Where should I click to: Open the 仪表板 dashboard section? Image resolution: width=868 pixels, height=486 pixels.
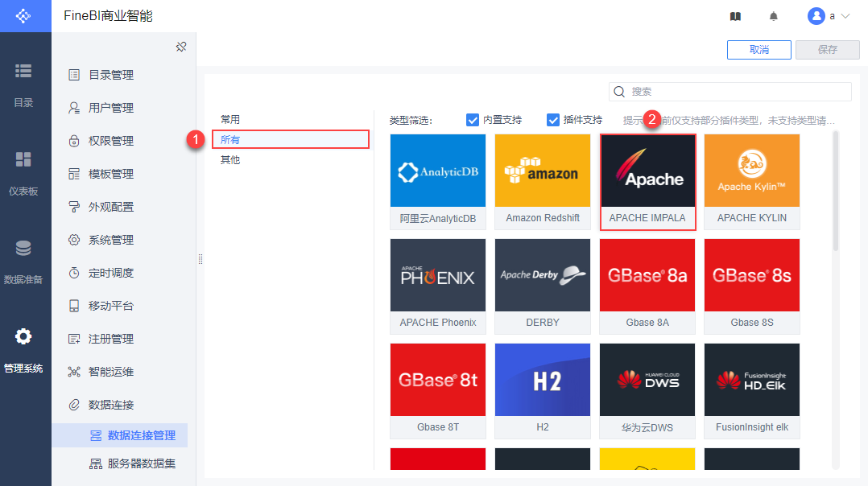coord(23,173)
